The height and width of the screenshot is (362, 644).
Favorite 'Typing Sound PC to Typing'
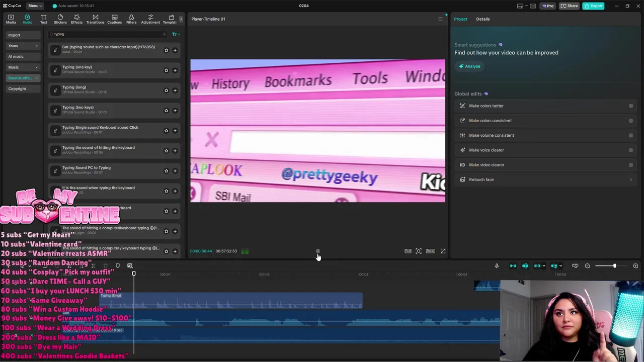tap(166, 171)
